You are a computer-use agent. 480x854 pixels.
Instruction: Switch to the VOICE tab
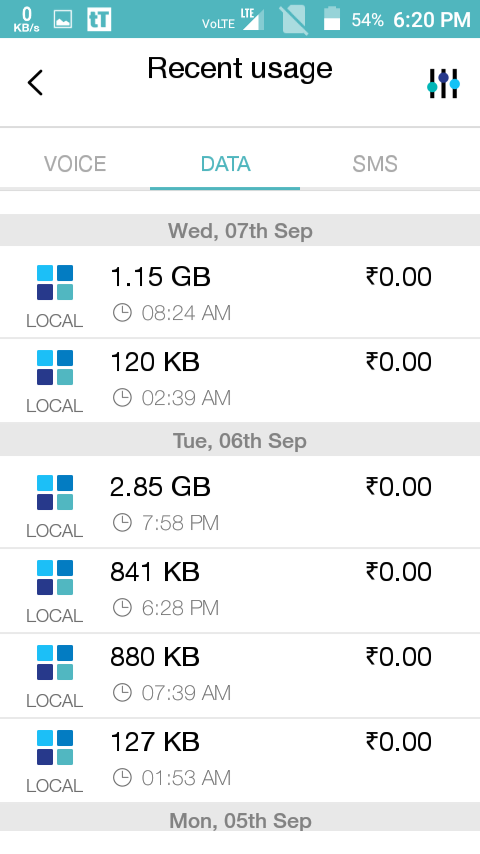(75, 163)
